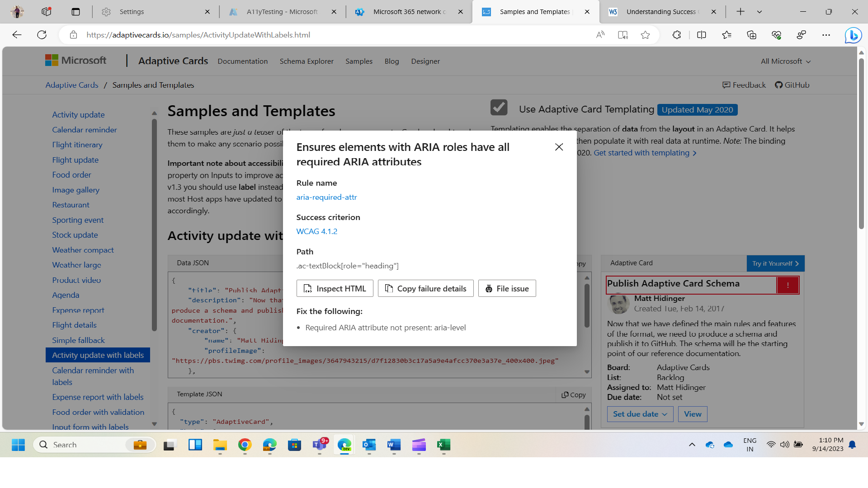Image resolution: width=868 pixels, height=488 pixels.
Task: Refresh the page with reload icon
Action: tap(42, 35)
